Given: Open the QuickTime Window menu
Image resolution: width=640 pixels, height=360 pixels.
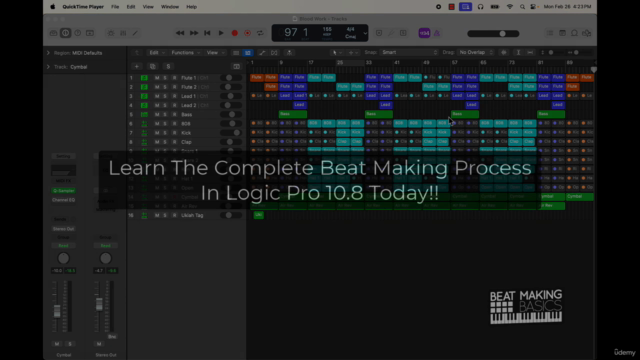Looking at the screenshot, I should pyautogui.click(x=170, y=7).
